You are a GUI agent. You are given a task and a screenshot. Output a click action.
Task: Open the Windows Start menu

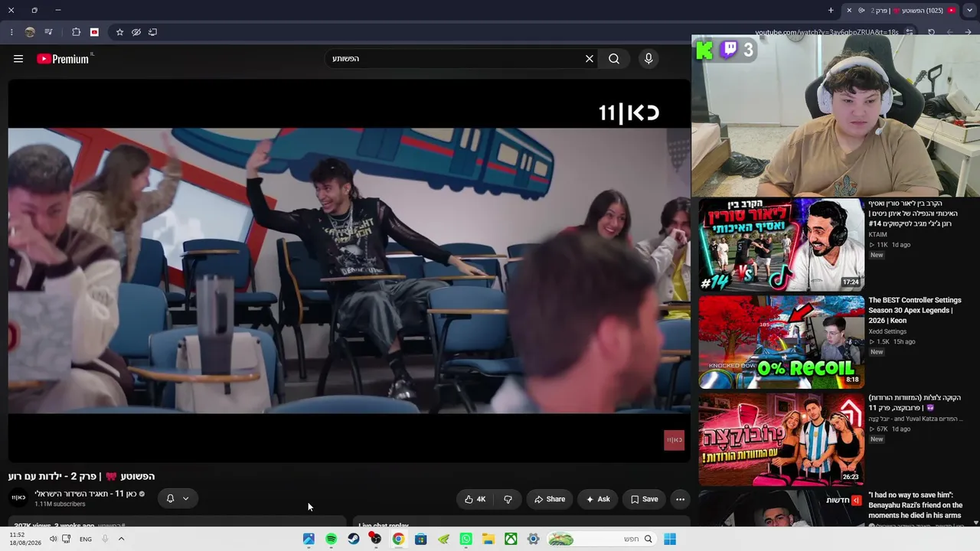(670, 539)
